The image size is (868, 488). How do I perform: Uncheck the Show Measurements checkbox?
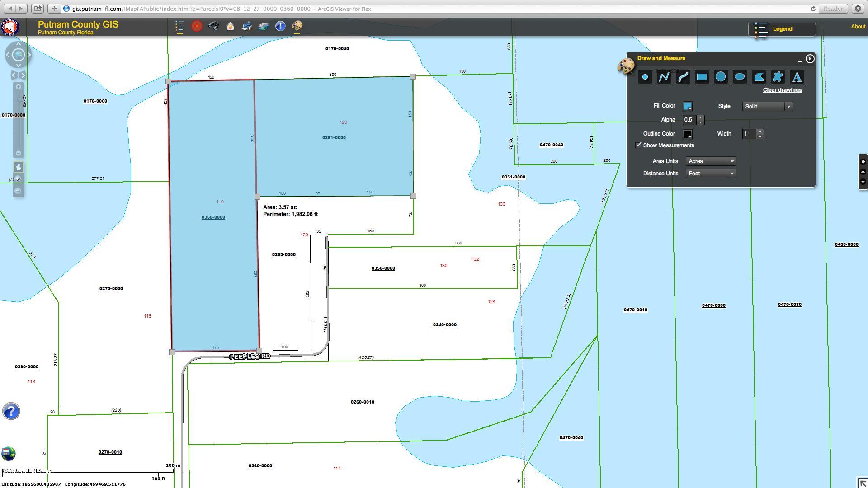638,145
